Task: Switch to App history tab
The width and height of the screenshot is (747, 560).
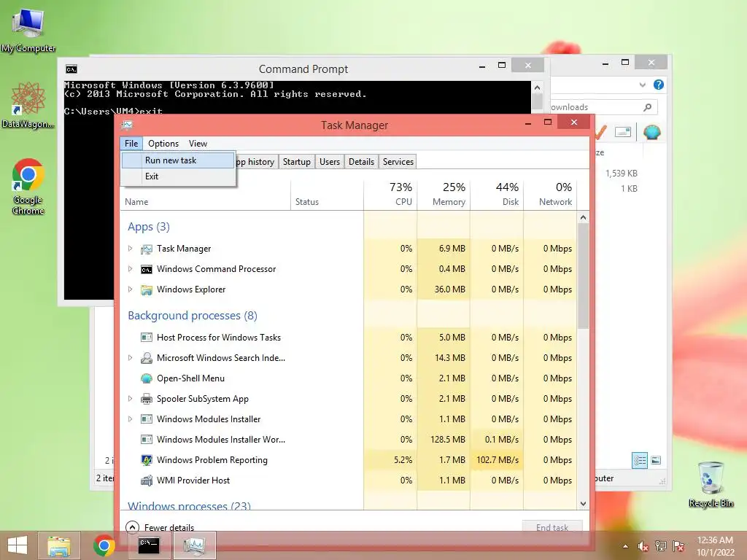Action: click(256, 162)
